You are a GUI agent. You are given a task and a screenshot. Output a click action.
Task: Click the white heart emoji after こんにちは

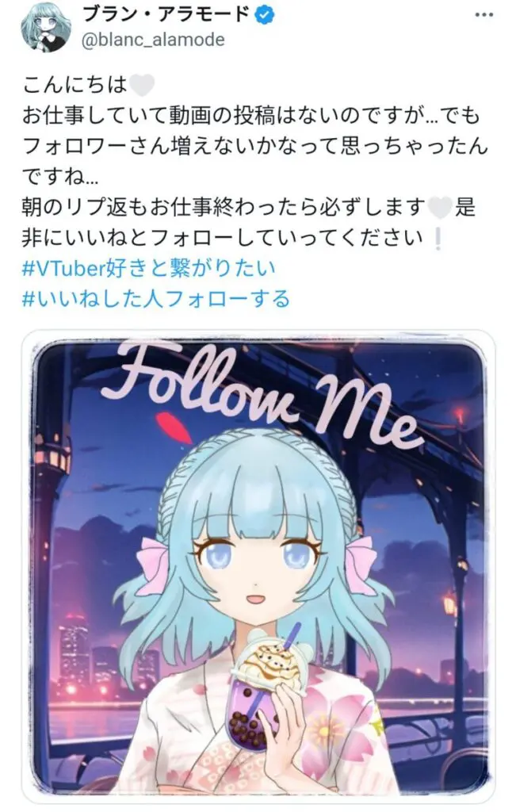141,85
